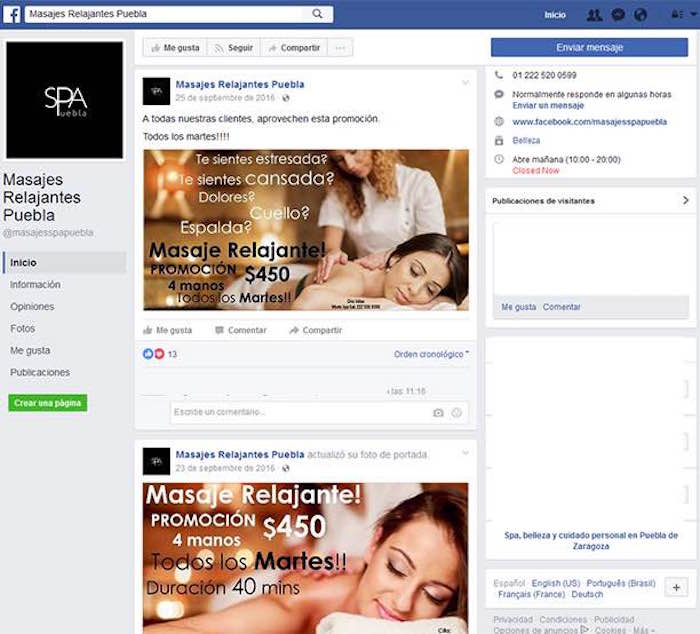Open the emoji picker in comment box
Image resolution: width=700 pixels, height=634 pixels.
click(x=457, y=412)
